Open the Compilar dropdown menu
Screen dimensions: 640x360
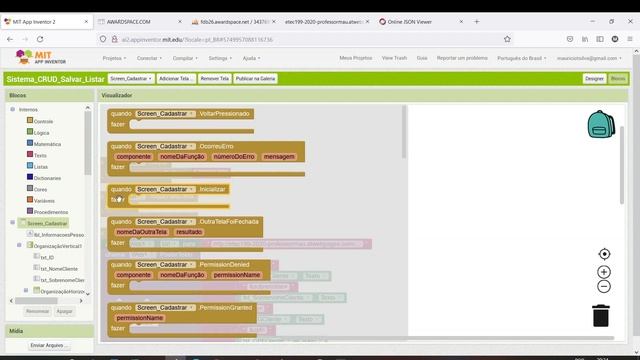pyautogui.click(x=185, y=58)
